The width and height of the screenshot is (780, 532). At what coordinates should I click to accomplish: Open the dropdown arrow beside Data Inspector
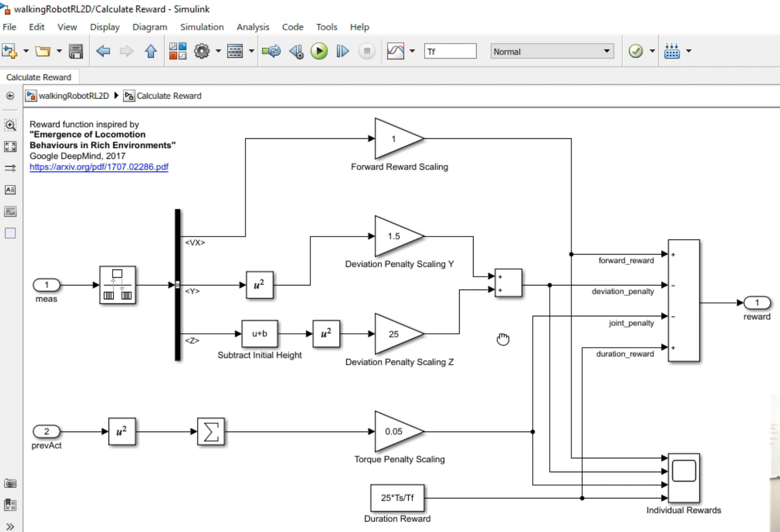tap(412, 51)
